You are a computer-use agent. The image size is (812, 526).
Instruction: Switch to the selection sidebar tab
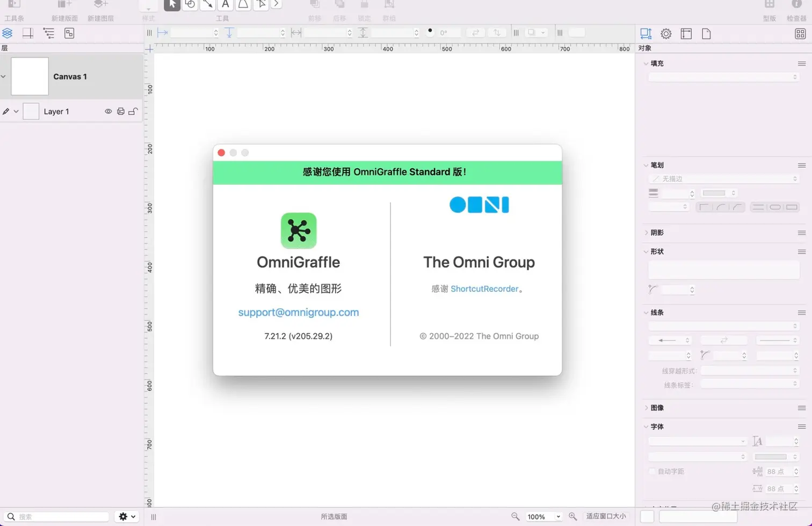coord(69,33)
